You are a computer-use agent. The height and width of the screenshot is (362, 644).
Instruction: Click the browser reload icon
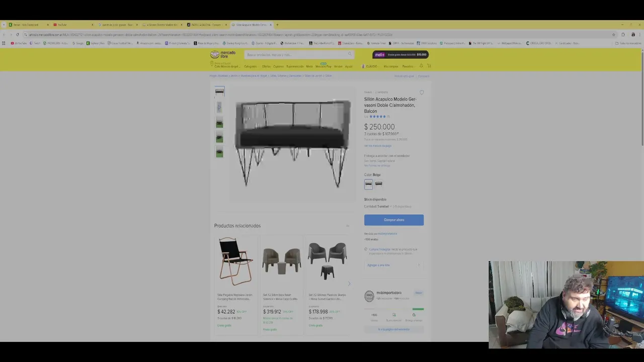point(17,35)
